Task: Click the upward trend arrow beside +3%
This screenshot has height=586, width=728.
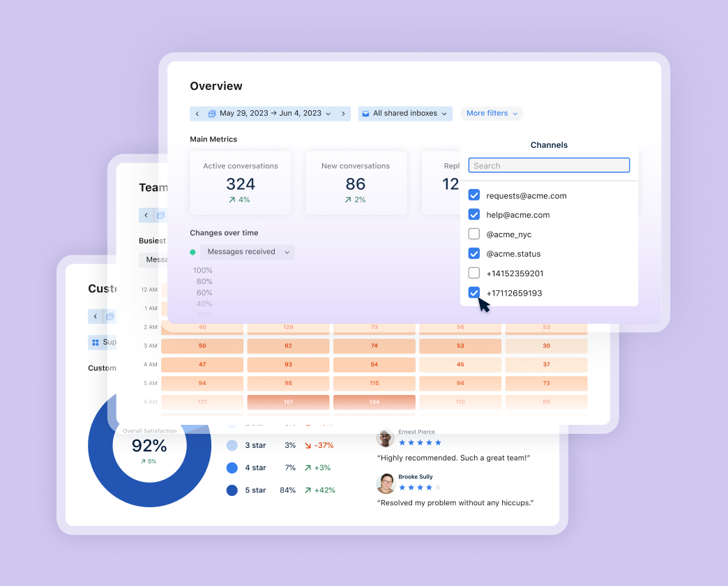Action: pos(308,468)
